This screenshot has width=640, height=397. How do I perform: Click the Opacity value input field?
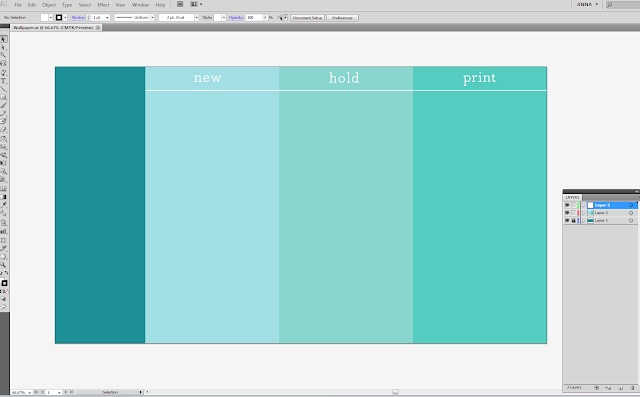(x=253, y=18)
